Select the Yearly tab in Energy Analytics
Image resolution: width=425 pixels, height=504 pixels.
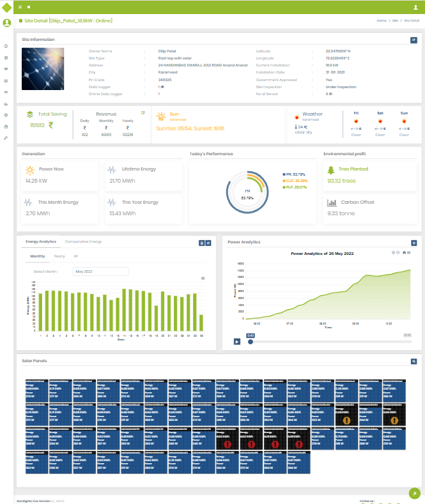(x=59, y=256)
